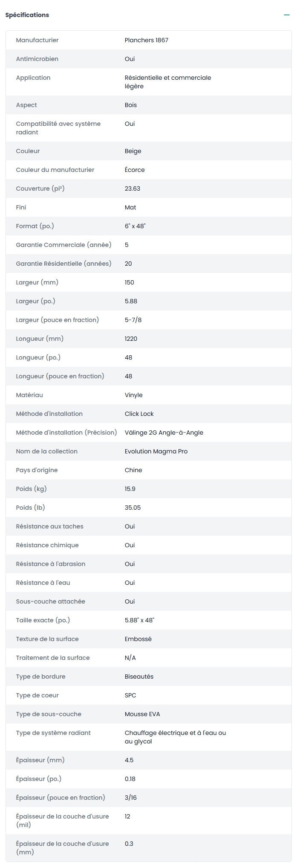Click the Couleur du manufacturier value Écorce

click(135, 170)
